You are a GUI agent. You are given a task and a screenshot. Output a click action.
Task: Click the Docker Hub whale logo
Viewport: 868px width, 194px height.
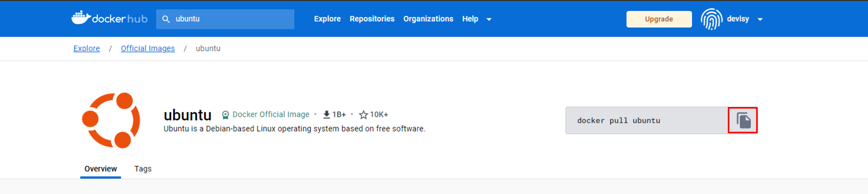[x=109, y=18]
